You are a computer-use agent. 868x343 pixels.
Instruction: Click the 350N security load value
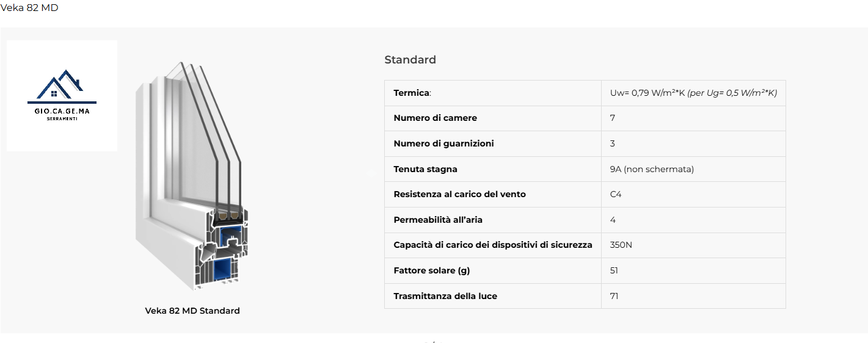click(621, 245)
